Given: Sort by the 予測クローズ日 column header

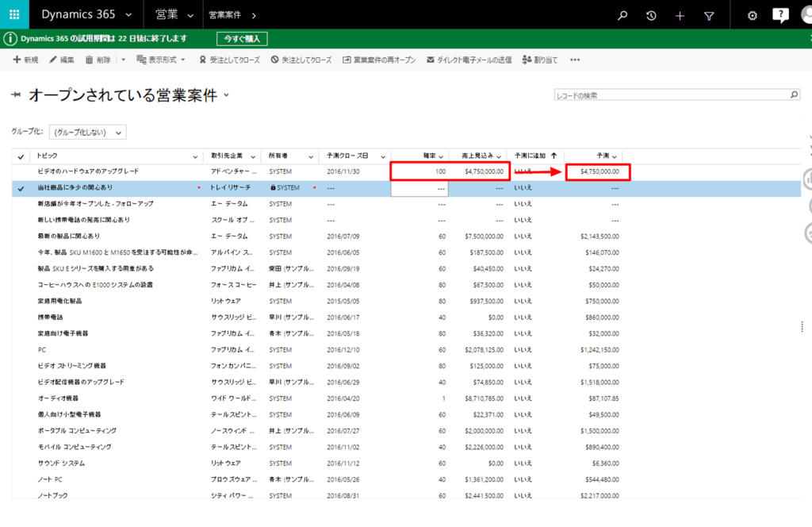Looking at the screenshot, I should [347, 156].
